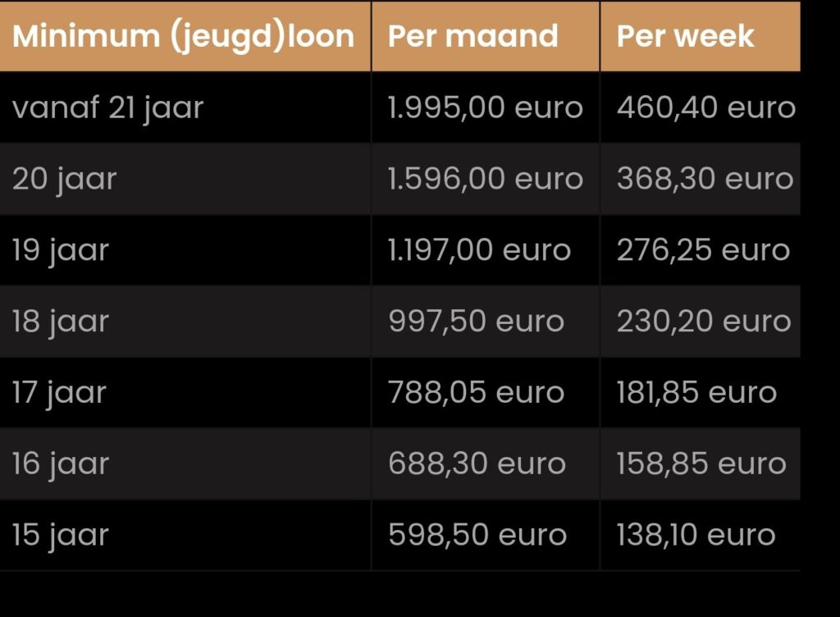Screen dimensions: 840x617
Task: Click the 158,85 euro weekly cell
Action: (701, 464)
